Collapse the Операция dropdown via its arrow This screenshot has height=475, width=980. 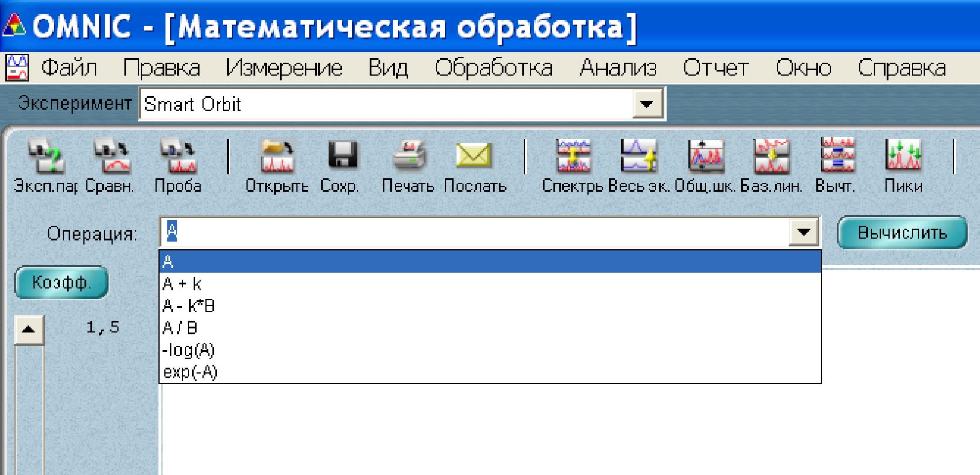pos(803,233)
